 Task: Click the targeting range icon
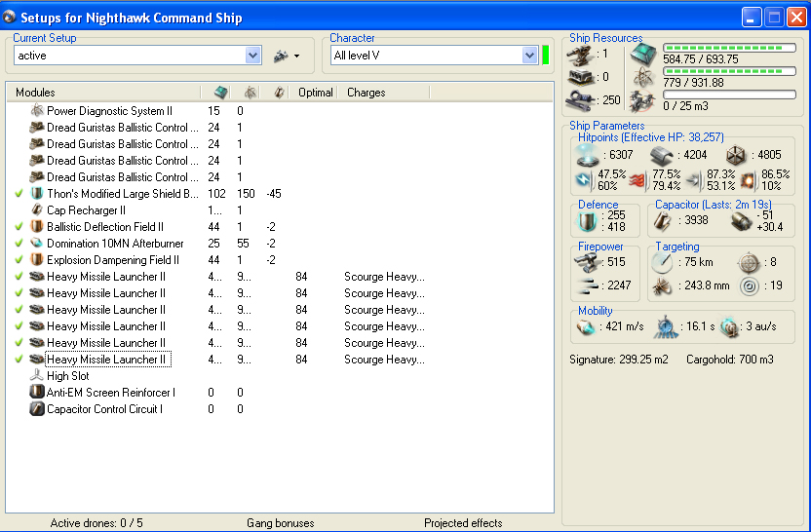(662, 263)
